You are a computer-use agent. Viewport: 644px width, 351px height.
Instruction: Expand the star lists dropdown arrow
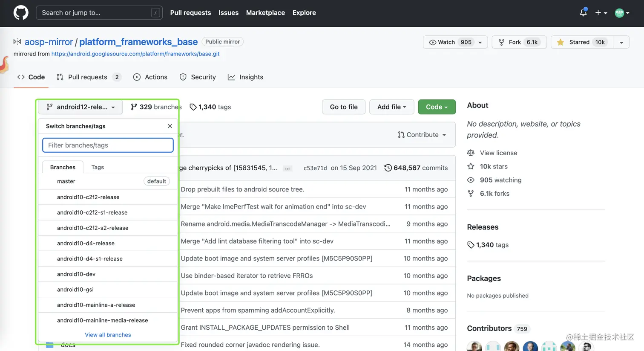(621, 42)
